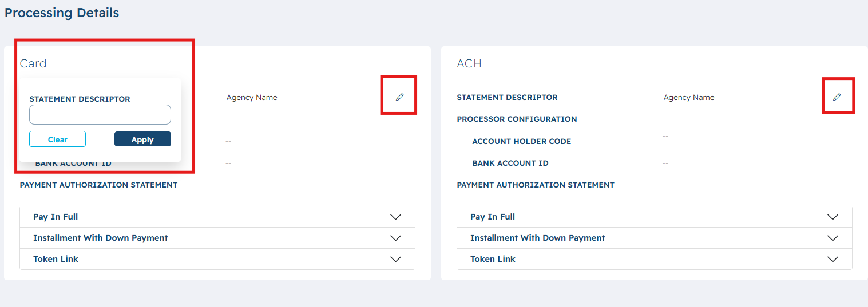Image resolution: width=868 pixels, height=307 pixels.
Task: Expand ACH Token Link chevron arrow
Action: pyautogui.click(x=833, y=259)
